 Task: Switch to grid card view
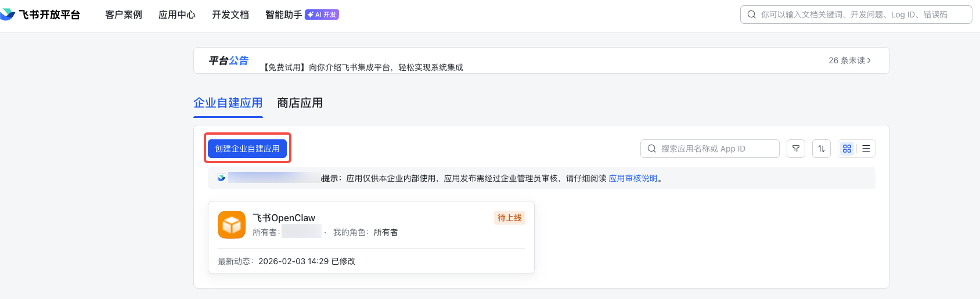click(847, 149)
